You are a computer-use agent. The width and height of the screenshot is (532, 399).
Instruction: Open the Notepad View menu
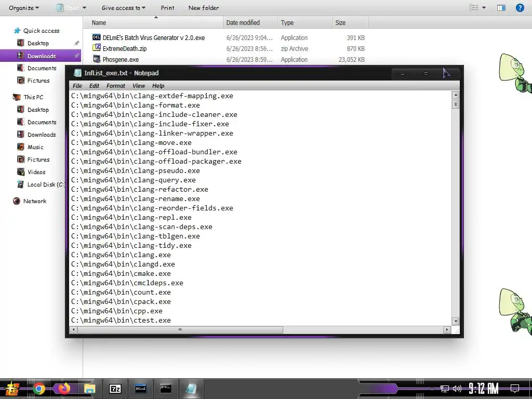coord(139,86)
